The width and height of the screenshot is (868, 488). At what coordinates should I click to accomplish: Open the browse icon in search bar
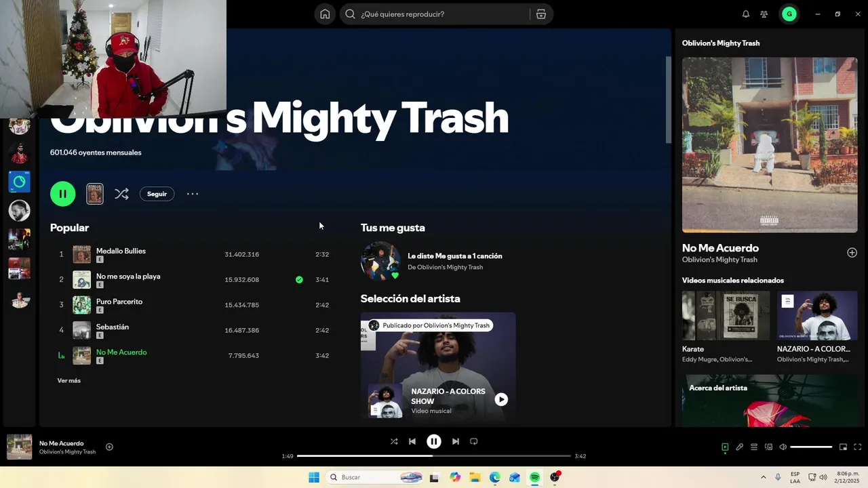click(541, 14)
